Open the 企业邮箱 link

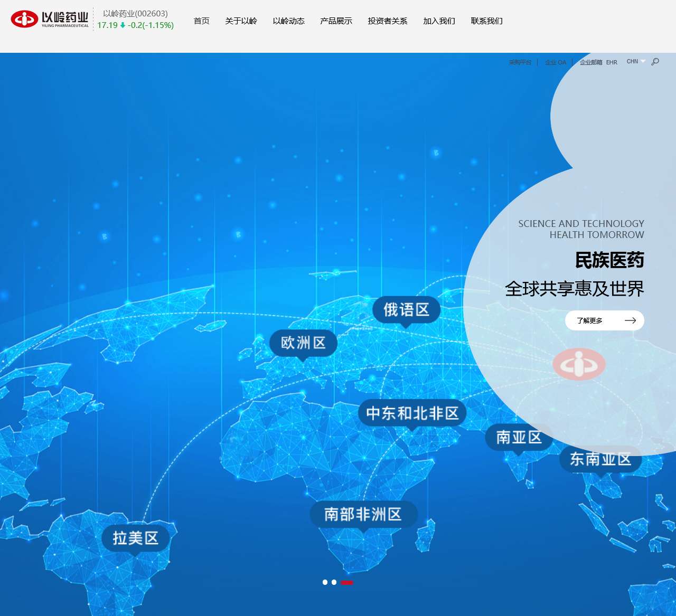[x=591, y=62]
